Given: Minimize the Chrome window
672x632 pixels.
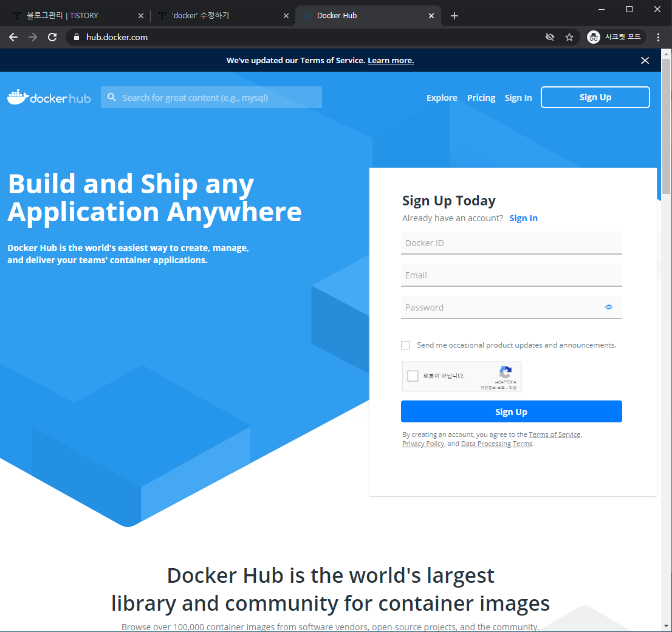Looking at the screenshot, I should [602, 9].
